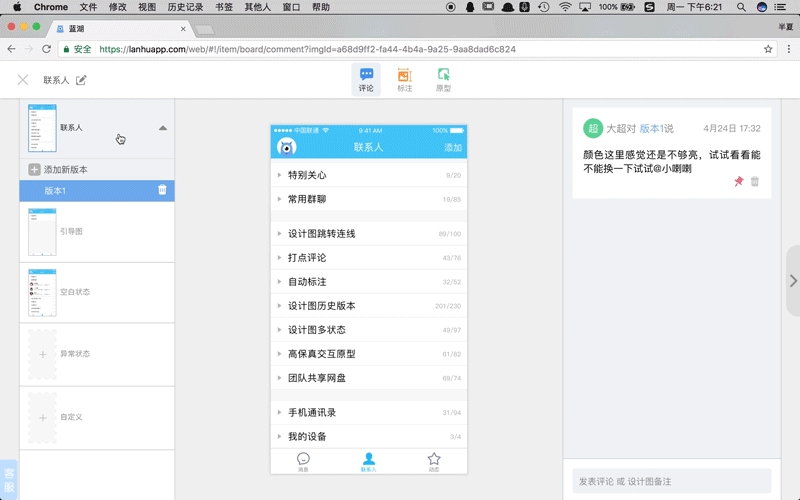This screenshot has width=800, height=500.
Task: Select the 消息 tab icon in mockup
Action: (x=303, y=461)
